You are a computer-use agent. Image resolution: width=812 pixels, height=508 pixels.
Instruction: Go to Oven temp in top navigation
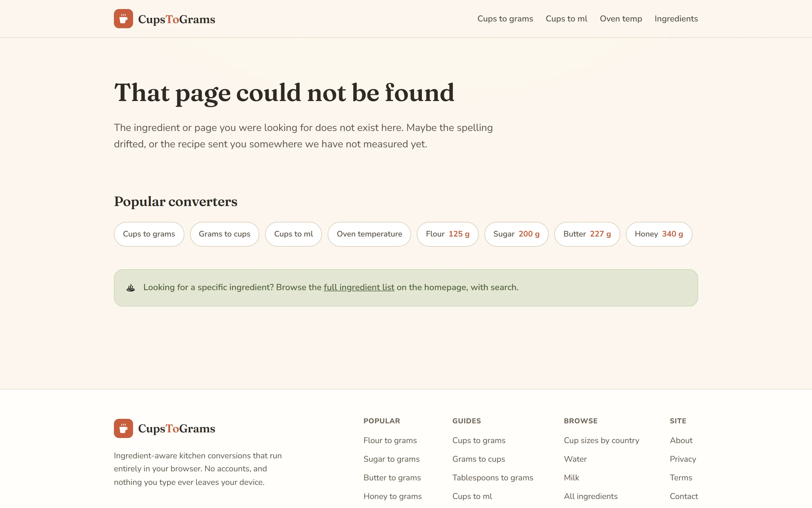[x=621, y=19]
